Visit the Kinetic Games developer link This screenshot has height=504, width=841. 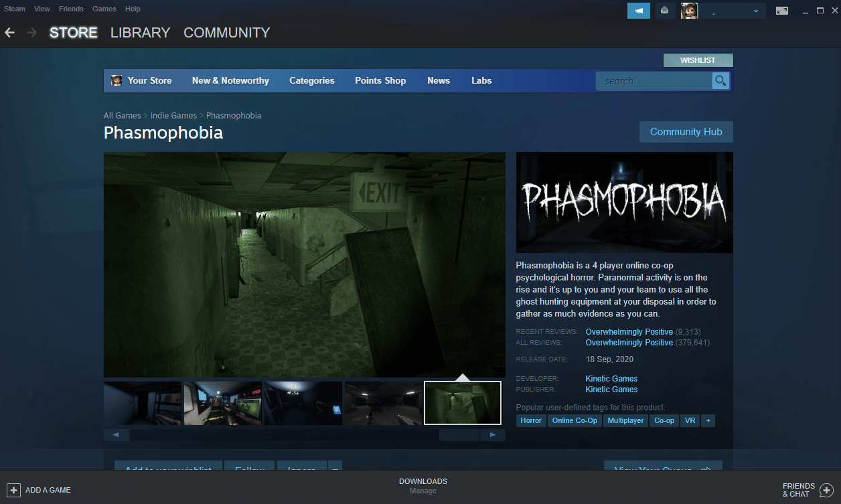coord(611,378)
